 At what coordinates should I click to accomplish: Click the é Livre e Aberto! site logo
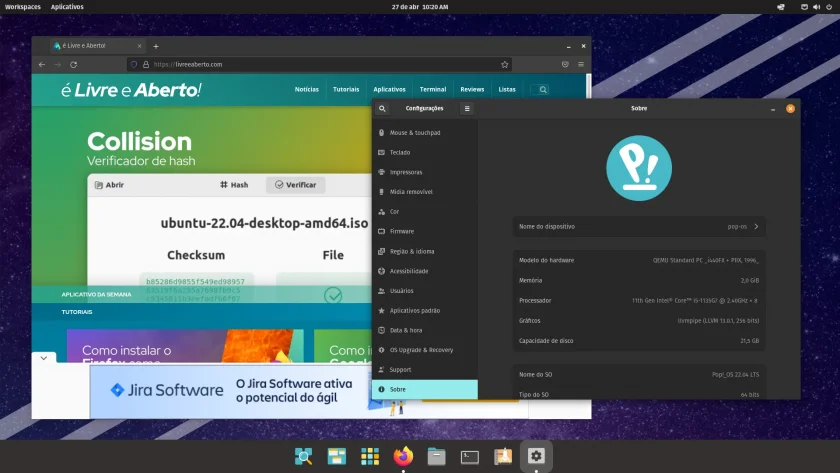(x=131, y=90)
